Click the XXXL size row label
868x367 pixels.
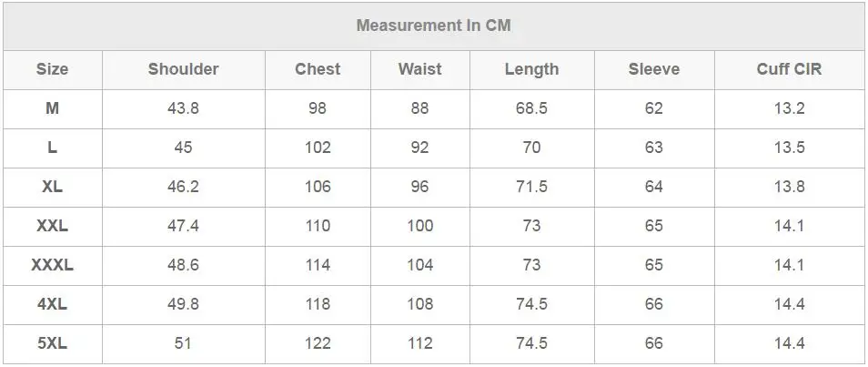52,265
